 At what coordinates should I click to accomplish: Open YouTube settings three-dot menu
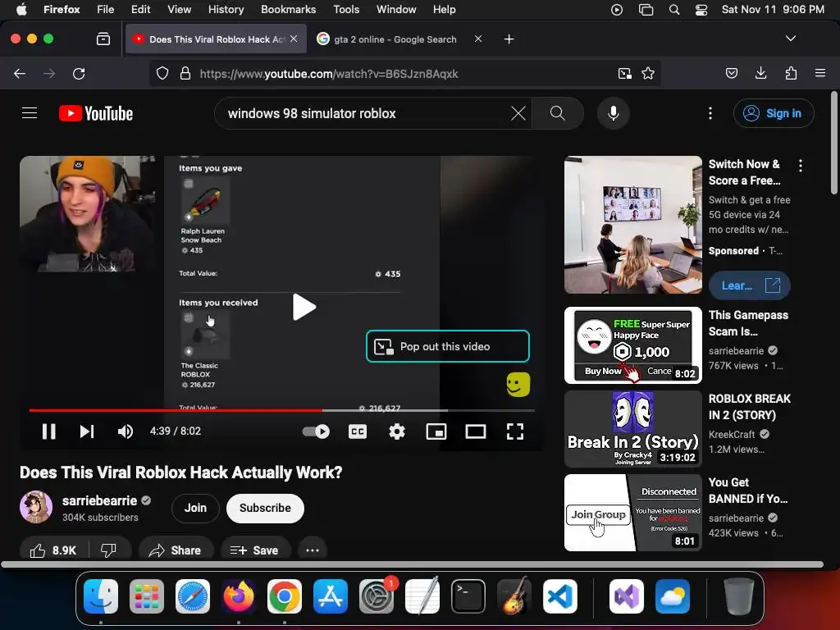(x=710, y=113)
